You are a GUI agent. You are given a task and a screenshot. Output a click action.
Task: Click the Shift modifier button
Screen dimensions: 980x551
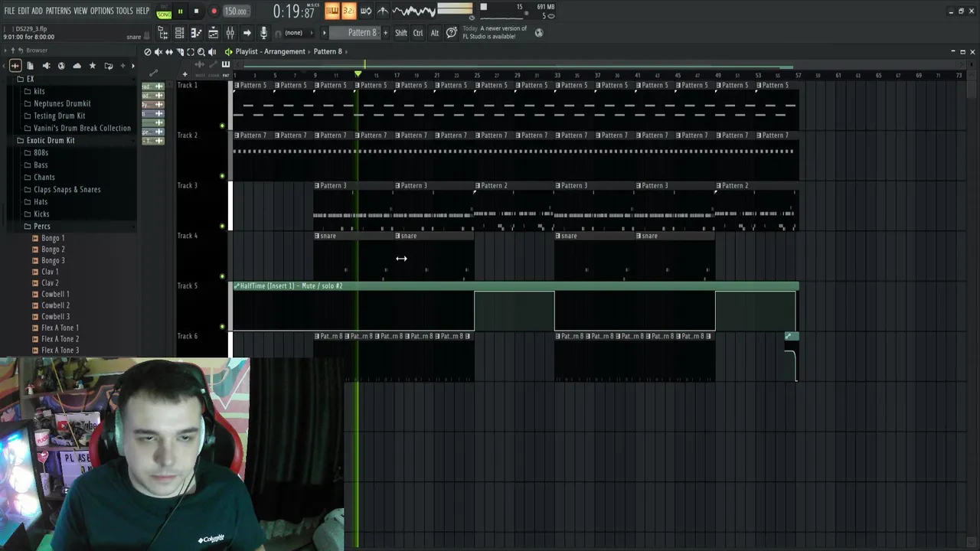[x=401, y=33]
